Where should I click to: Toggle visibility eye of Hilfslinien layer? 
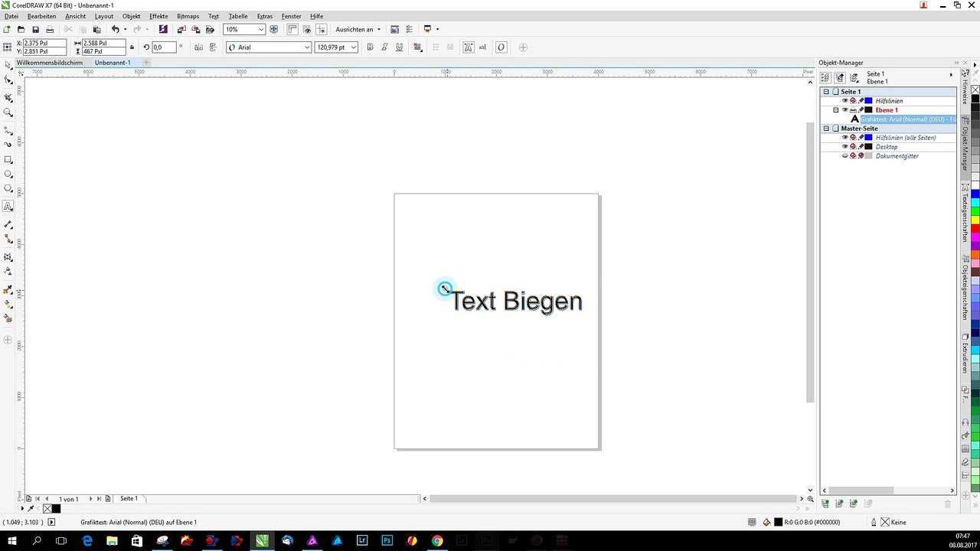pyautogui.click(x=845, y=100)
